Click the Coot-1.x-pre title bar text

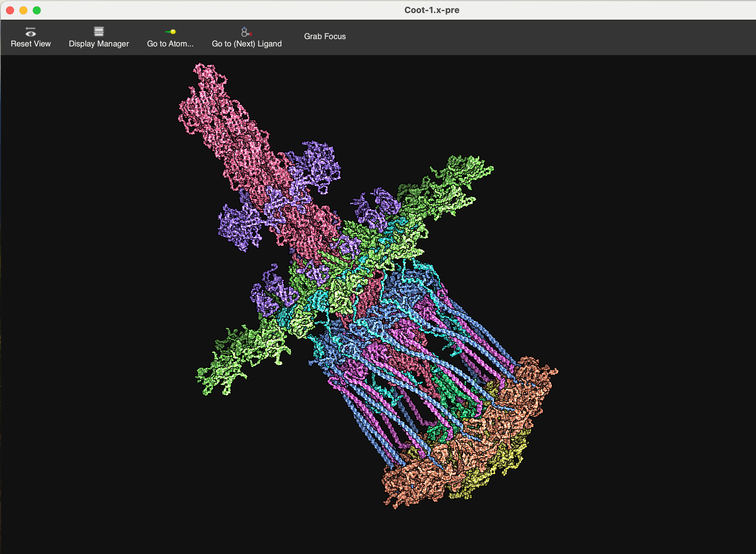(x=431, y=10)
